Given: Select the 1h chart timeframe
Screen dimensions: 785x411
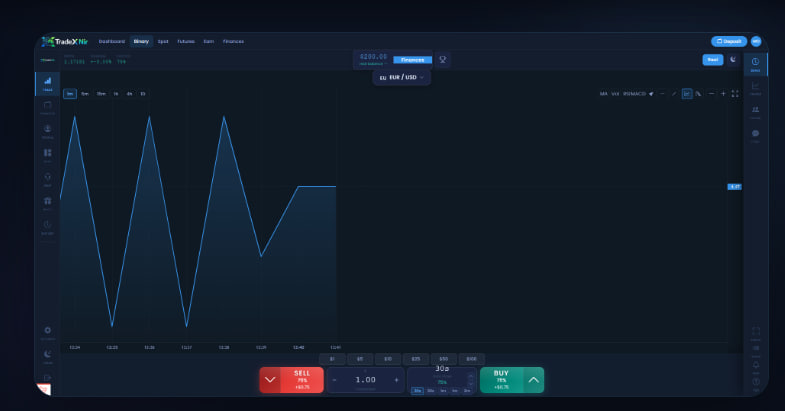Looking at the screenshot, I should coord(116,94).
